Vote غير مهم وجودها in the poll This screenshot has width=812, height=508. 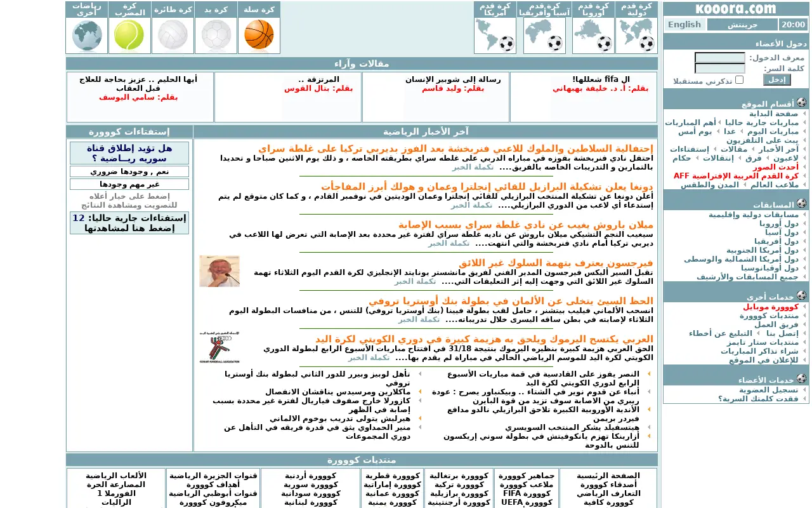(129, 184)
